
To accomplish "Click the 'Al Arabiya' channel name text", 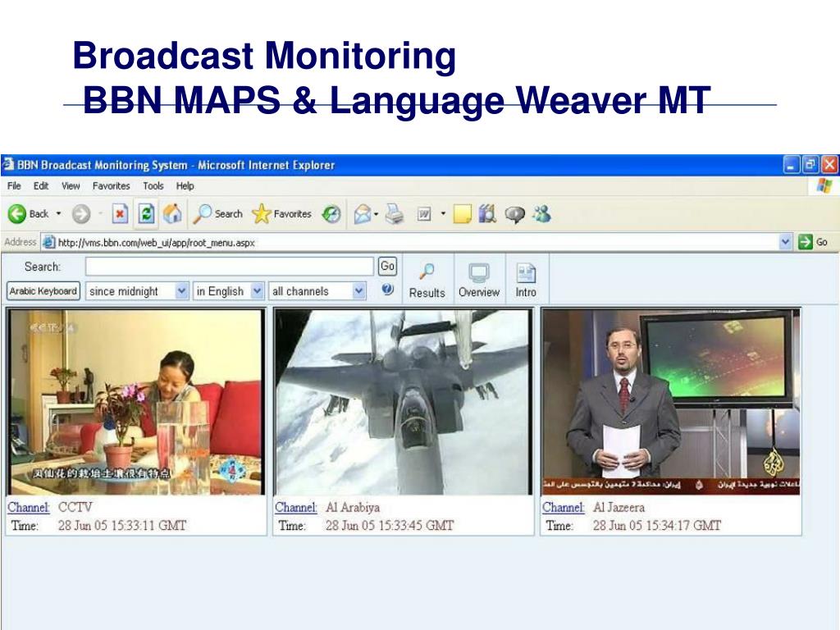I will [353, 507].
